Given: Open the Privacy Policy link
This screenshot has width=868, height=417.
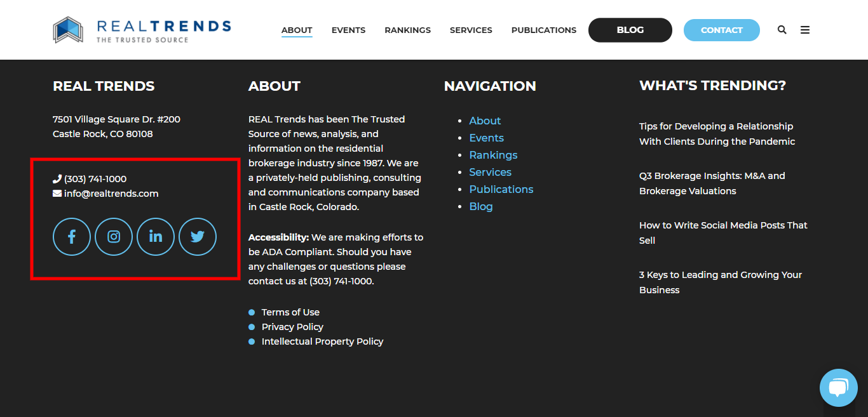Looking at the screenshot, I should click(x=292, y=327).
